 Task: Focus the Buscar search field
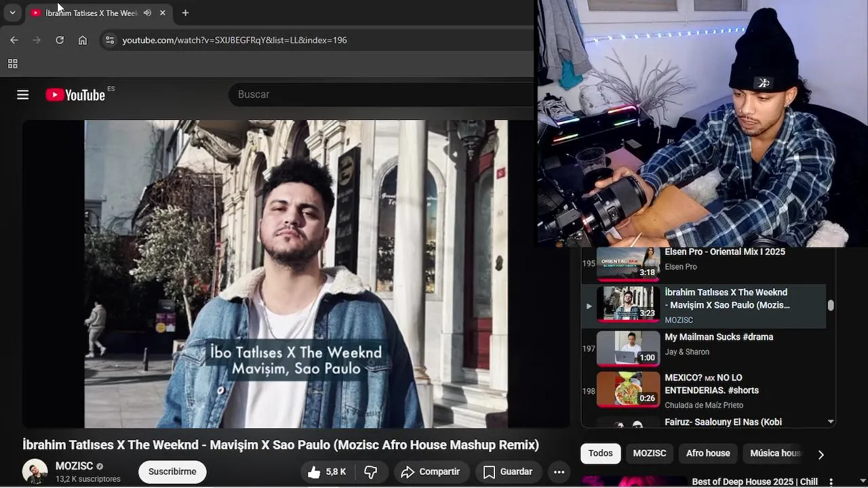click(x=381, y=94)
